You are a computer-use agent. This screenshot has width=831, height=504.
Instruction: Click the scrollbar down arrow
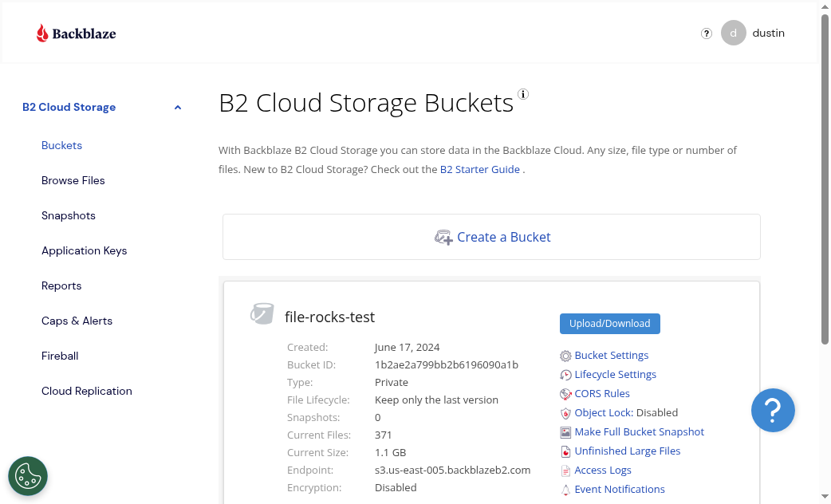(x=825, y=497)
